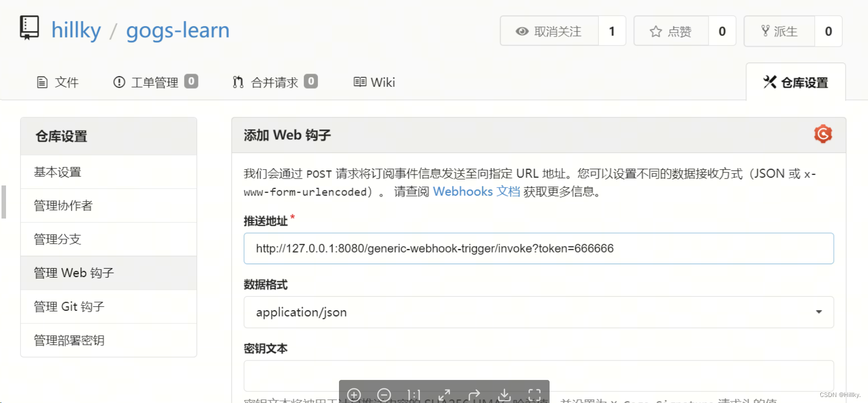The image size is (868, 403).
Task: Click the exclamation icon beside 工单管理
Action: click(119, 82)
